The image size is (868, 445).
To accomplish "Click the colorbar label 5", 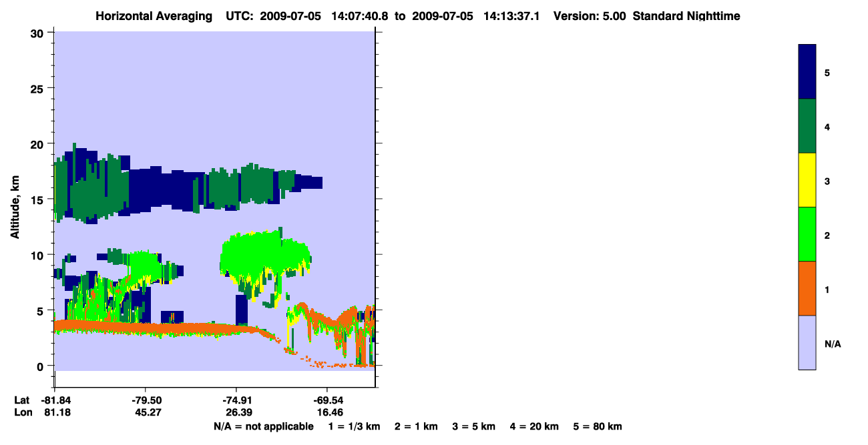I will point(827,73).
